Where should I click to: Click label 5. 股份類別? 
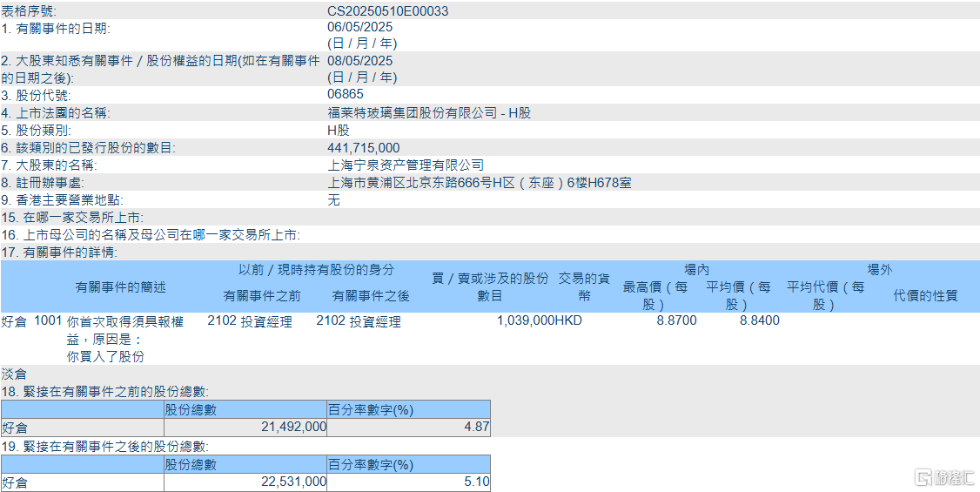click(37, 131)
